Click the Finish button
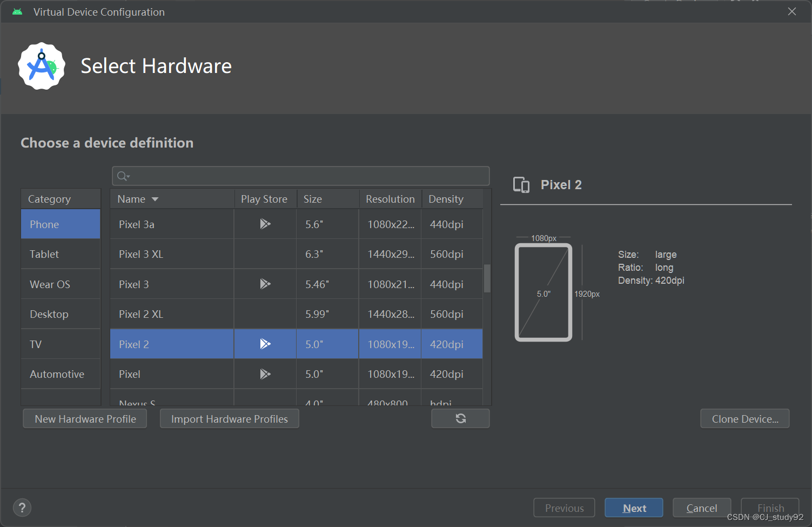This screenshot has height=527, width=812. point(770,508)
